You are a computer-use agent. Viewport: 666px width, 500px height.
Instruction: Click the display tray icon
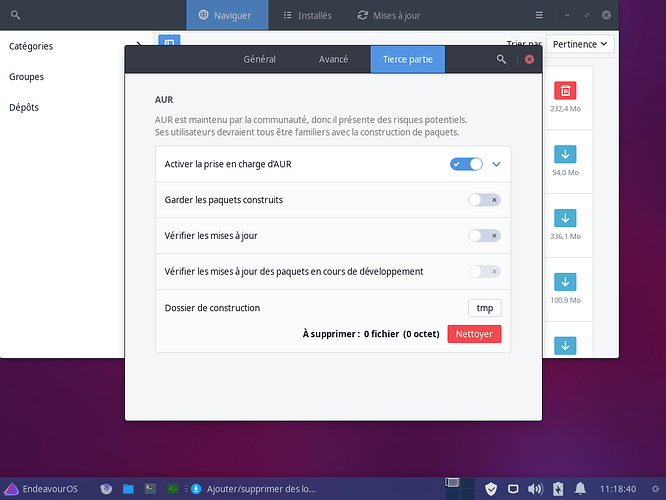tap(513, 489)
